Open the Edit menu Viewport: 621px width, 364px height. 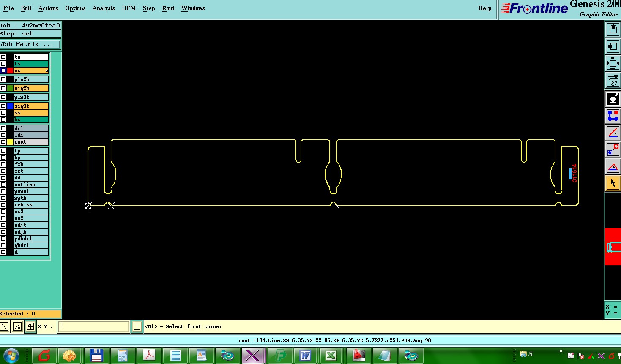pos(26,8)
